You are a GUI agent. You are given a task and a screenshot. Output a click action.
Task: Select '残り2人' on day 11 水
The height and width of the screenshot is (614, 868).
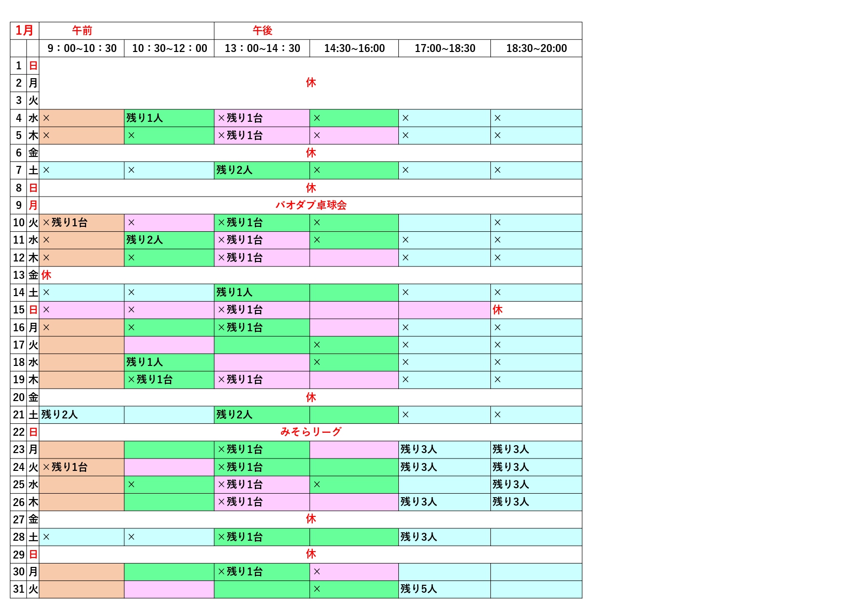point(145,240)
